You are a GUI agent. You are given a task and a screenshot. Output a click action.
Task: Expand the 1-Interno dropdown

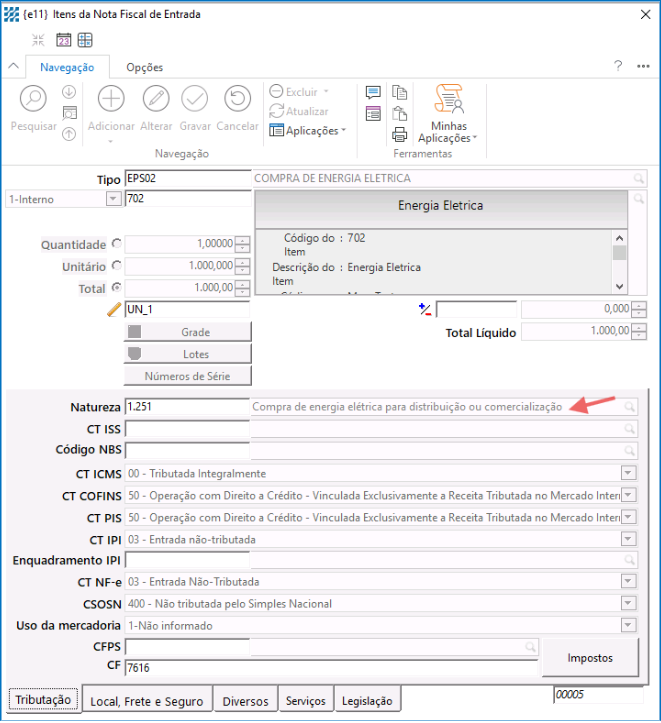(112, 199)
